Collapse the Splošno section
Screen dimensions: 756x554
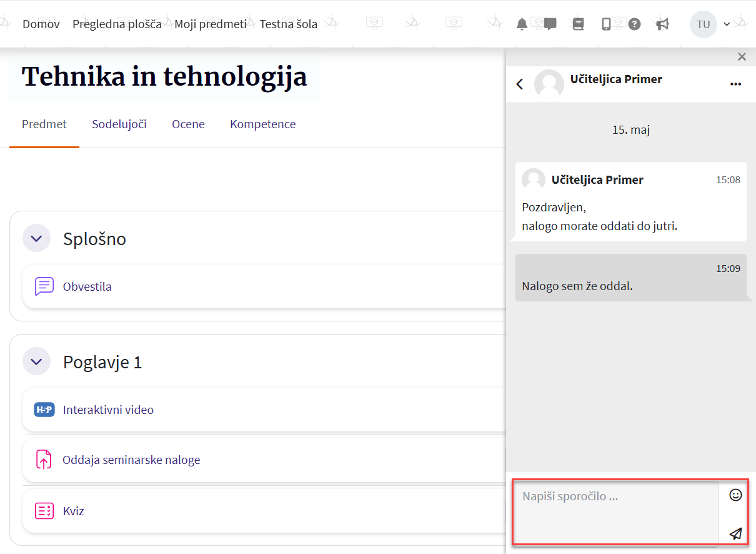click(x=36, y=238)
